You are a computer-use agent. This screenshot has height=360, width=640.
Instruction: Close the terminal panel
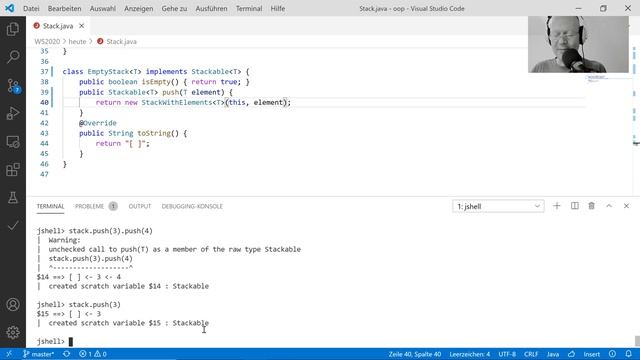pos(626,206)
